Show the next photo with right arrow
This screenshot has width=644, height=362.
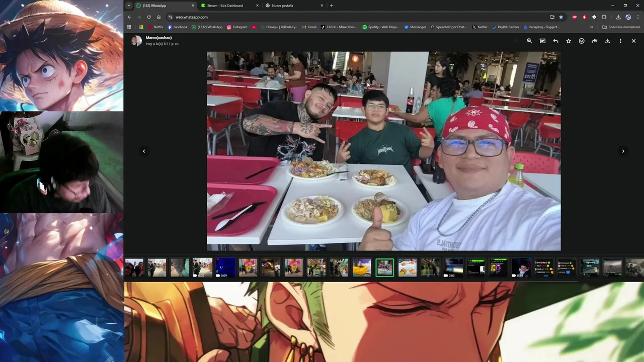pyautogui.click(x=623, y=151)
